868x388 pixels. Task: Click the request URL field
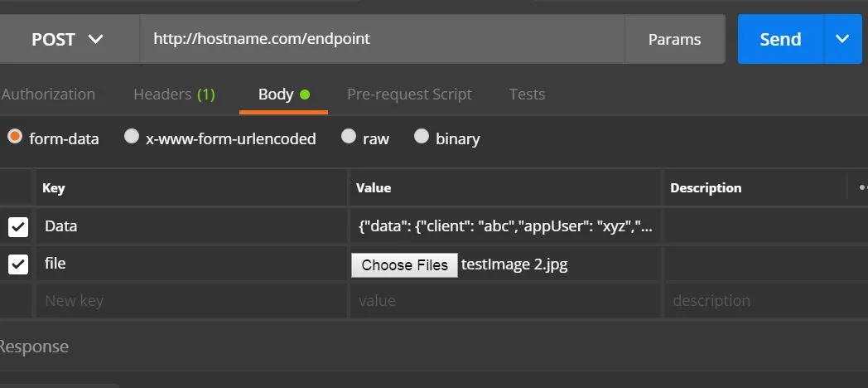pos(381,39)
